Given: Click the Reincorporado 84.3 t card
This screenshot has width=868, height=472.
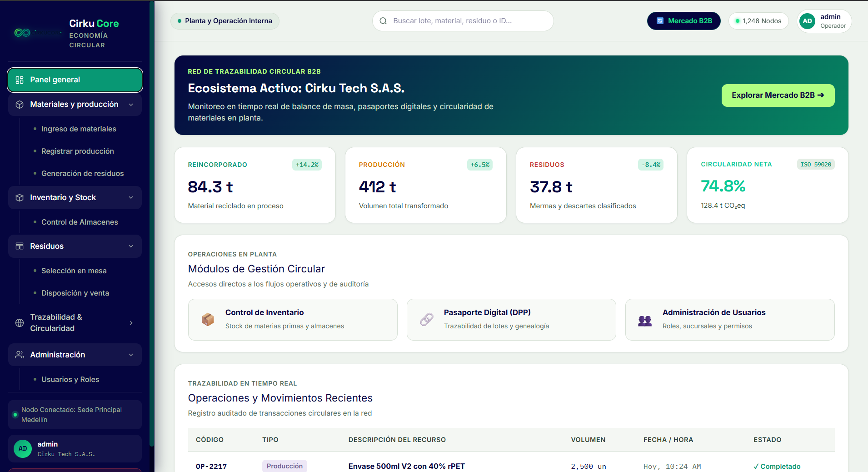Looking at the screenshot, I should 255,185.
